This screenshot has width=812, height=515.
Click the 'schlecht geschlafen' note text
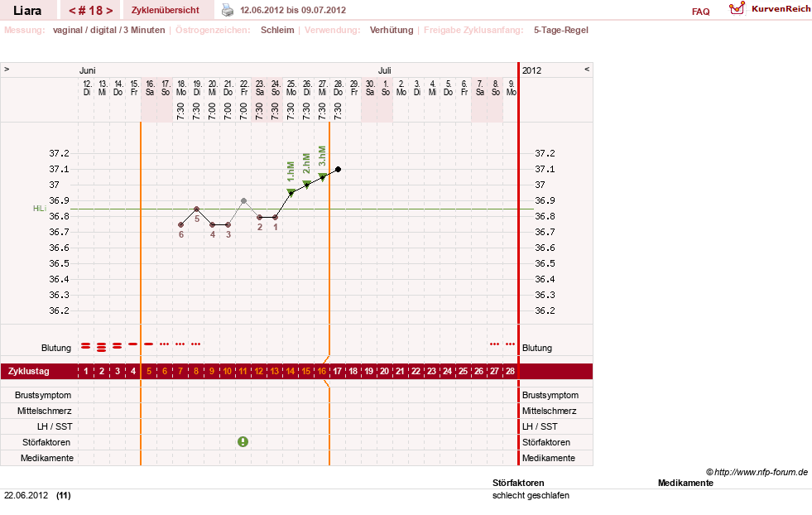click(x=531, y=495)
